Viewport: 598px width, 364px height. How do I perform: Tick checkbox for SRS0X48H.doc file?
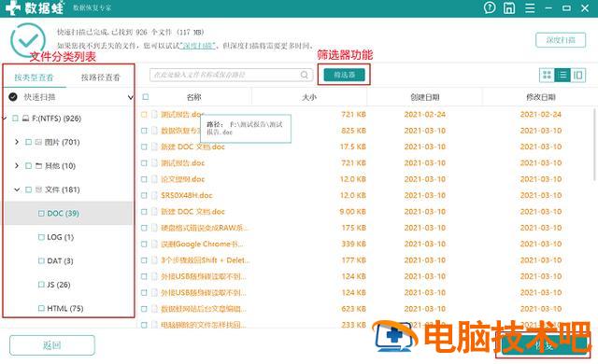[x=144, y=195]
